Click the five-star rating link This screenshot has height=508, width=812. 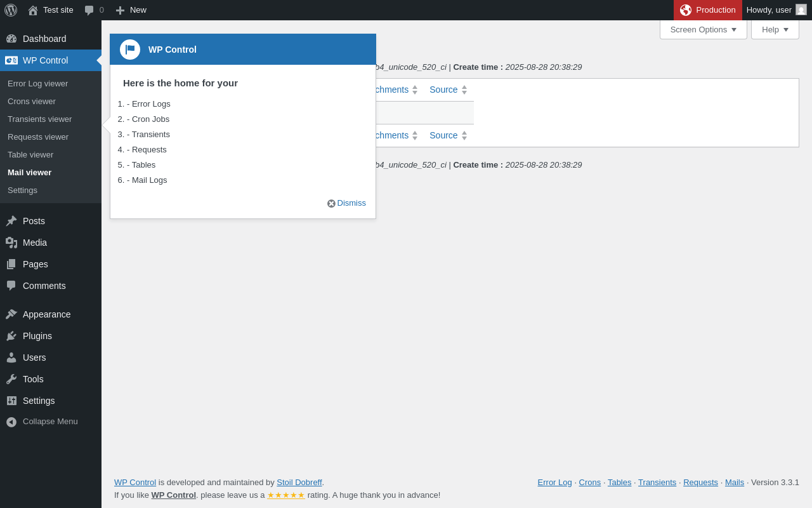tap(286, 495)
